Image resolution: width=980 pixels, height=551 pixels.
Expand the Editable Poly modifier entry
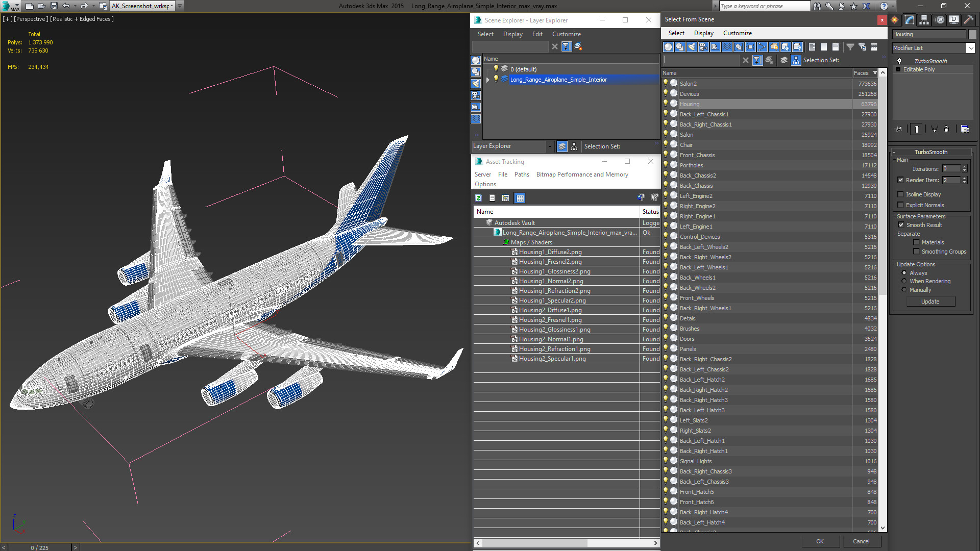tap(898, 69)
